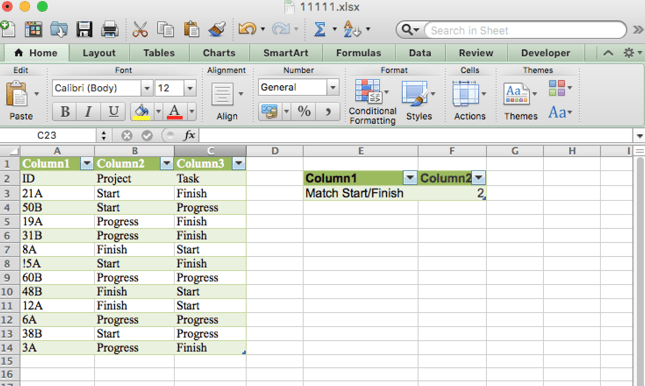Expand the formula bar
The image size is (645, 386).
click(639, 136)
